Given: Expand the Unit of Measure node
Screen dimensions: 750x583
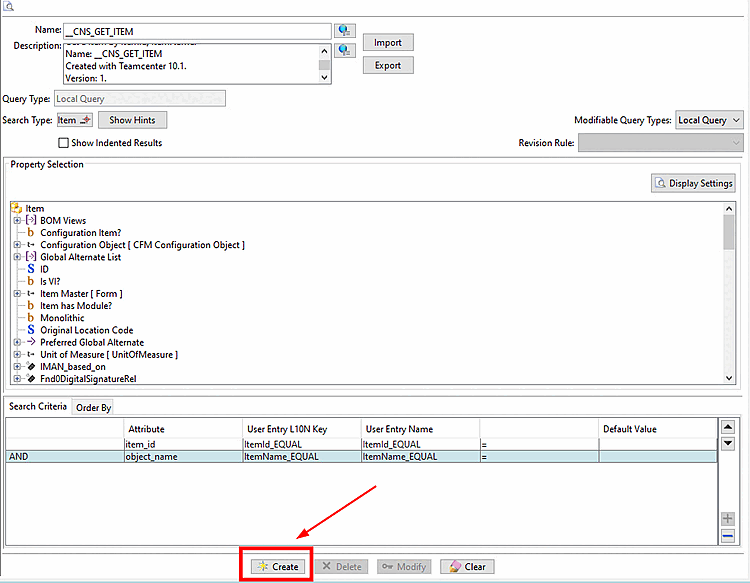Looking at the screenshot, I should tap(17, 354).
